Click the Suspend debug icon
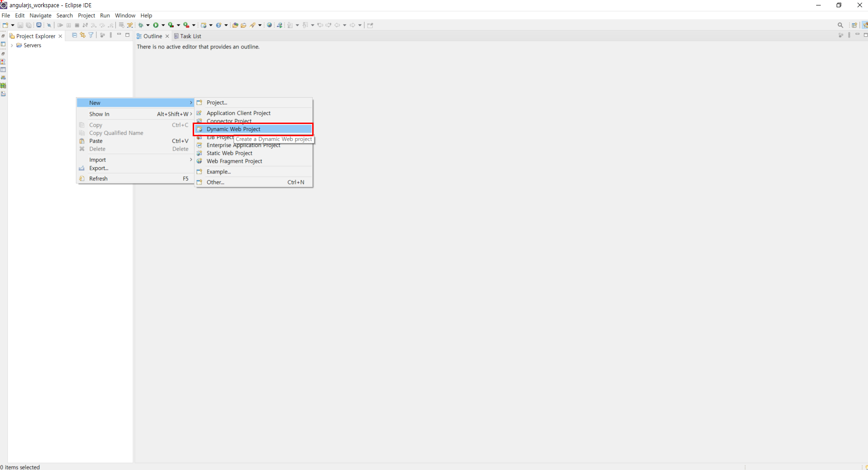 [69, 25]
